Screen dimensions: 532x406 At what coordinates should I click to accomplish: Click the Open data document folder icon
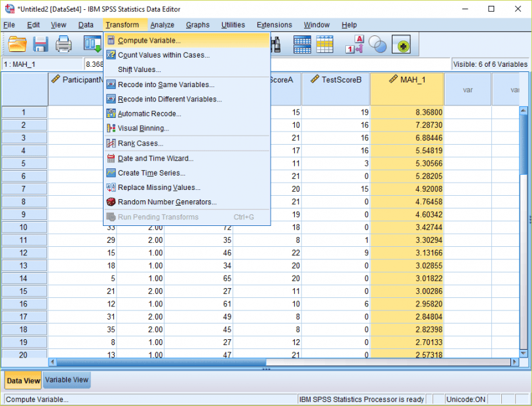tap(17, 44)
